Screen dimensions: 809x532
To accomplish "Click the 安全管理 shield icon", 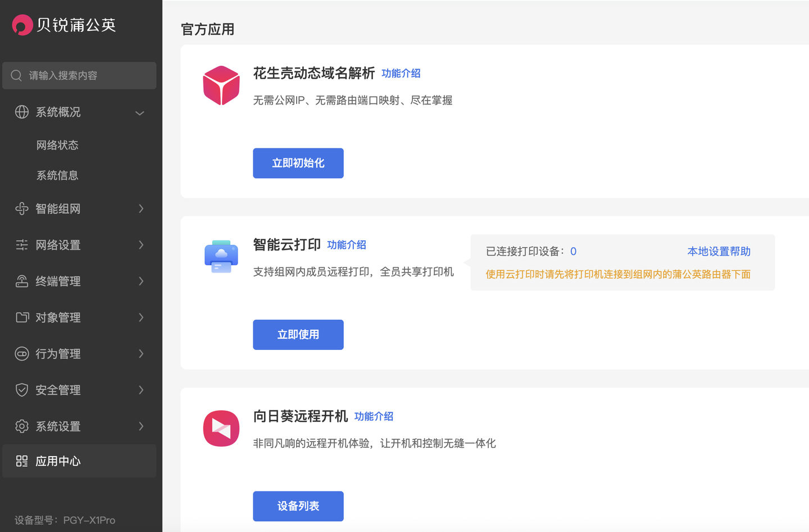I will pyautogui.click(x=22, y=390).
